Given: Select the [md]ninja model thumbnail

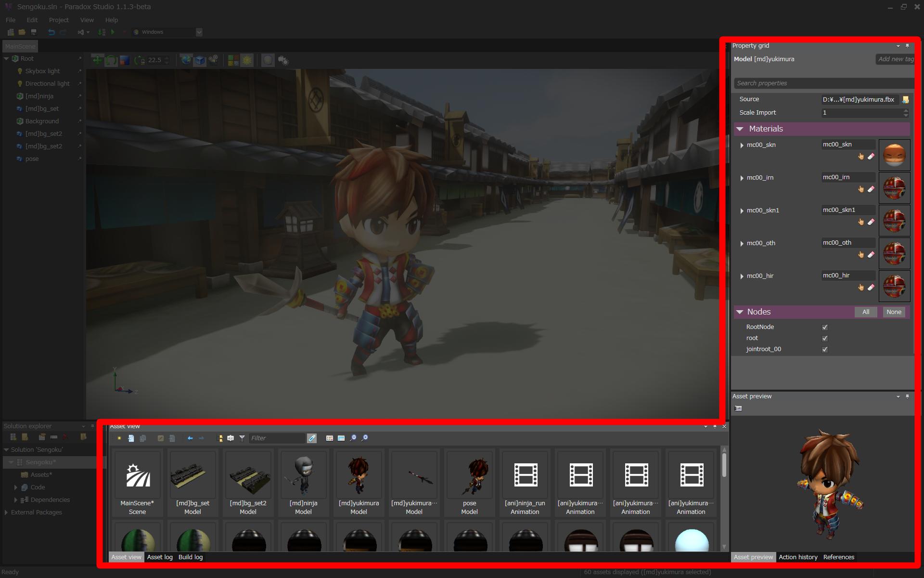Looking at the screenshot, I should click(303, 476).
